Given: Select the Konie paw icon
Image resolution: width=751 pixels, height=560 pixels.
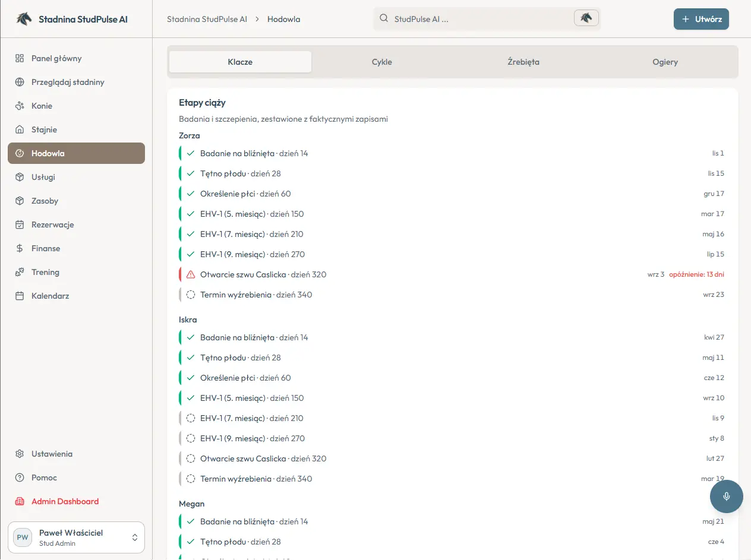Looking at the screenshot, I should (20, 106).
